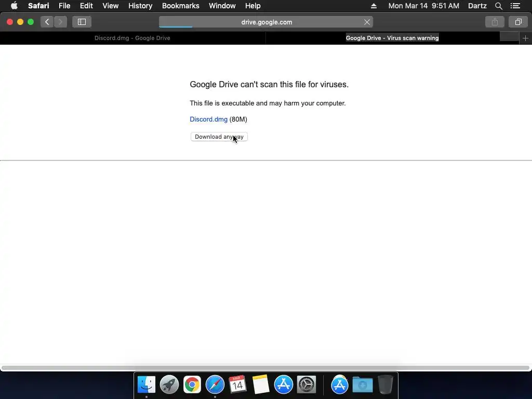Click the Download anyway button
This screenshot has width=532, height=399.
coord(219,137)
